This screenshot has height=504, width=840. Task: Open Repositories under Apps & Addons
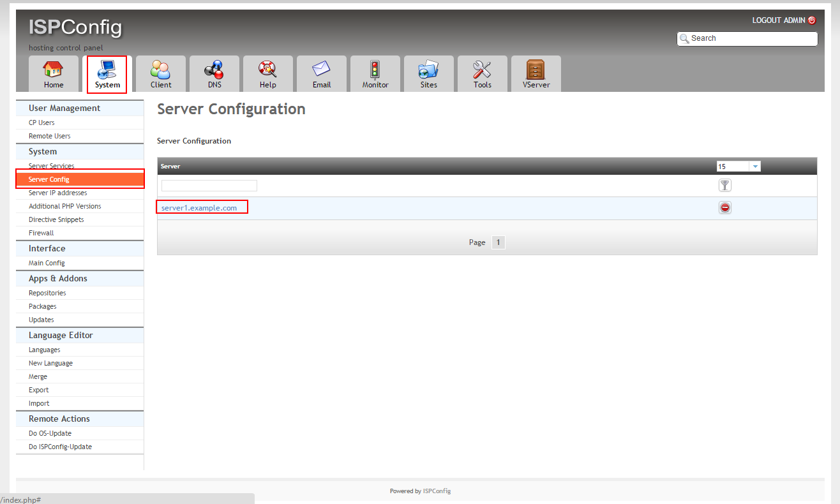click(x=80, y=293)
